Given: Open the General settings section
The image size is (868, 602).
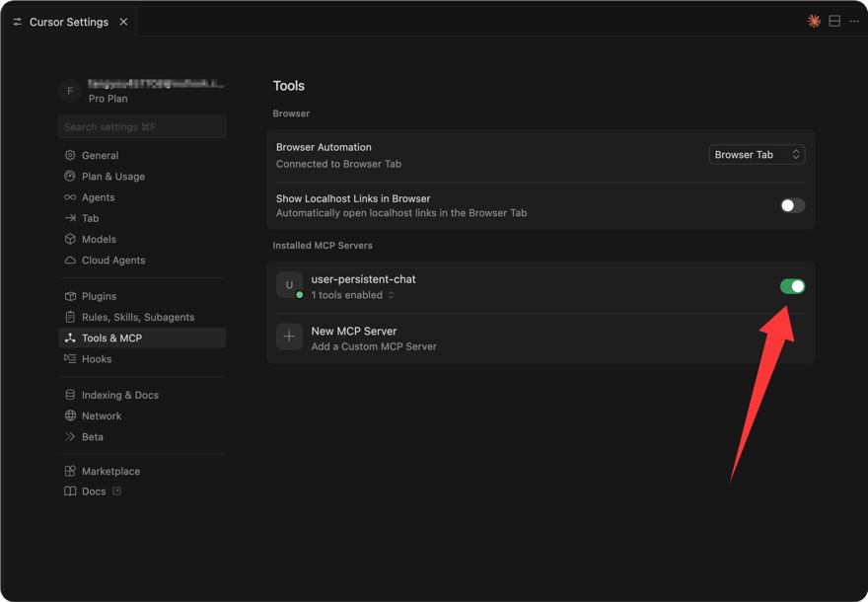Looking at the screenshot, I should coord(100,155).
